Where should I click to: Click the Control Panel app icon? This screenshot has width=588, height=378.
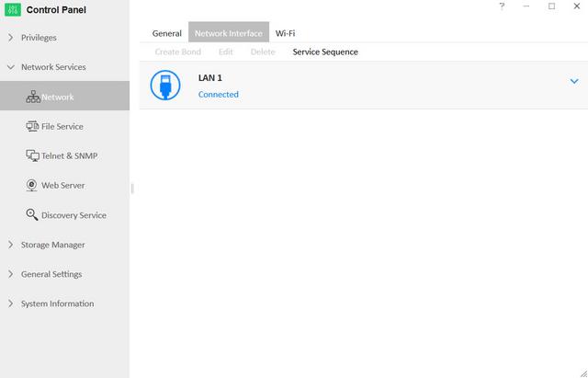coord(13,10)
